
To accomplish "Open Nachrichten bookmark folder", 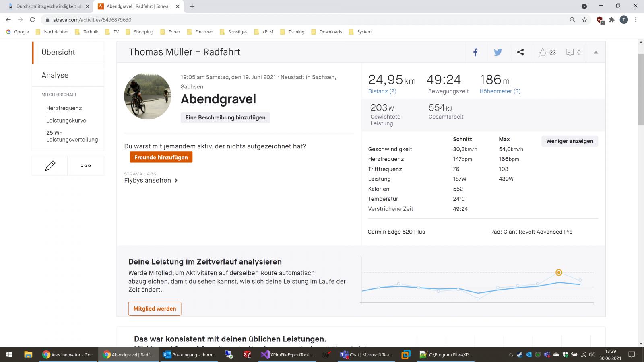I will (x=52, y=32).
